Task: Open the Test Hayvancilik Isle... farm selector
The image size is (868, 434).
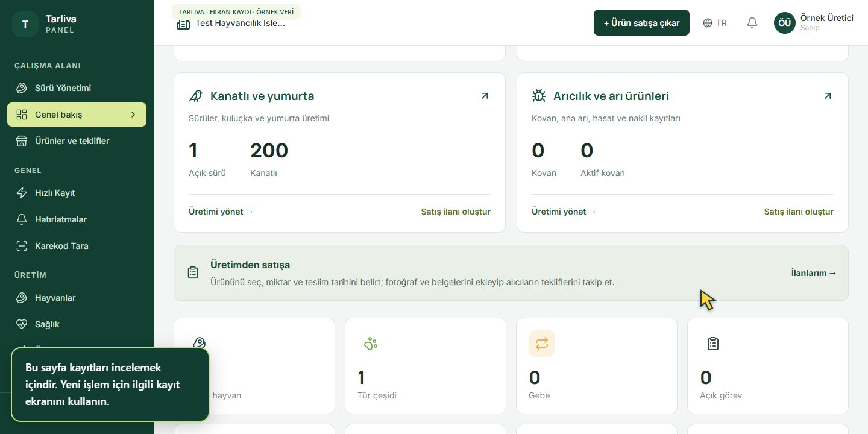Action: [231, 24]
